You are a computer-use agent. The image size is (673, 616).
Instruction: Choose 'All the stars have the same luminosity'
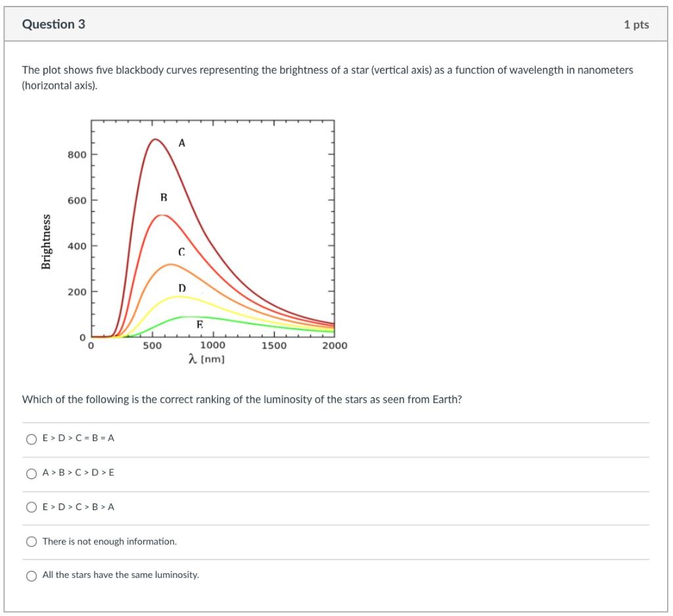(x=31, y=577)
